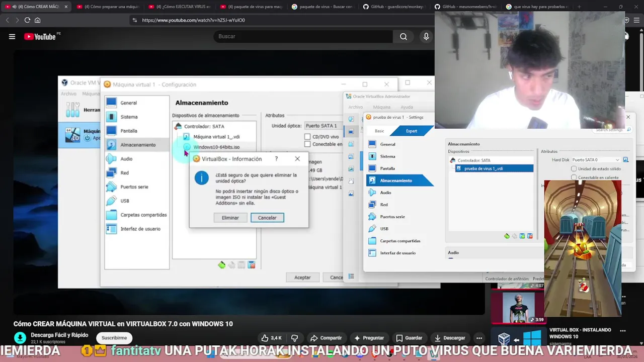Select Controlador: SATA in Máquina virtual 1 window

(x=204, y=127)
